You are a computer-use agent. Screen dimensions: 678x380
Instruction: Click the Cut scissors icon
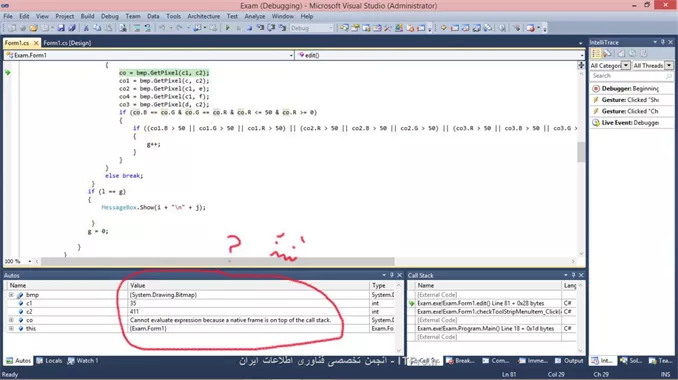pyautogui.click(x=86, y=28)
